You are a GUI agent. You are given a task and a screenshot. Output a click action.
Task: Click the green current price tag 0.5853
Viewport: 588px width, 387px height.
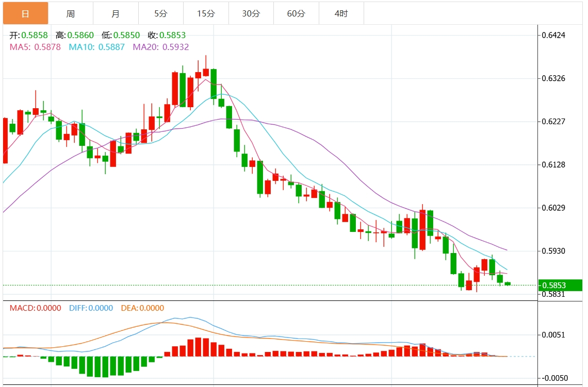(x=560, y=285)
